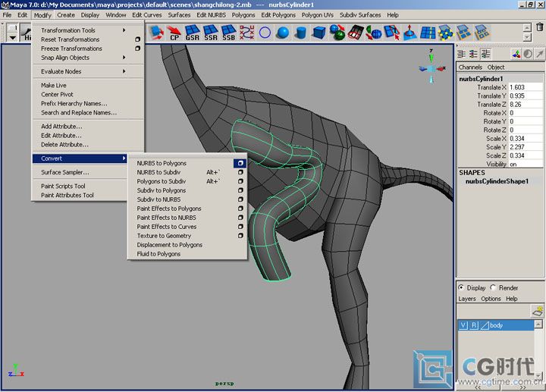The width and height of the screenshot is (546, 392).
Task: Click the surface with cursor shelf icon
Action: pyautogui.click(x=392, y=33)
